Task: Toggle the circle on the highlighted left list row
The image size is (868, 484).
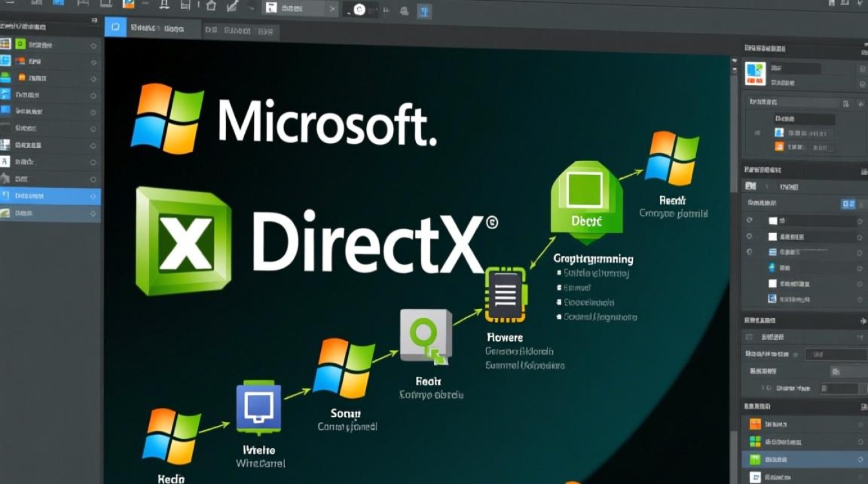Action: (x=94, y=196)
